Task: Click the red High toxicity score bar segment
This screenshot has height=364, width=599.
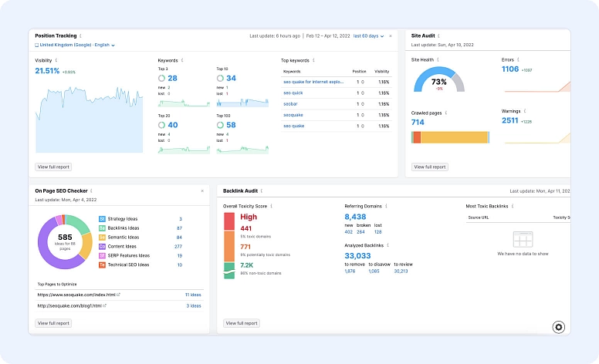Action: click(228, 221)
